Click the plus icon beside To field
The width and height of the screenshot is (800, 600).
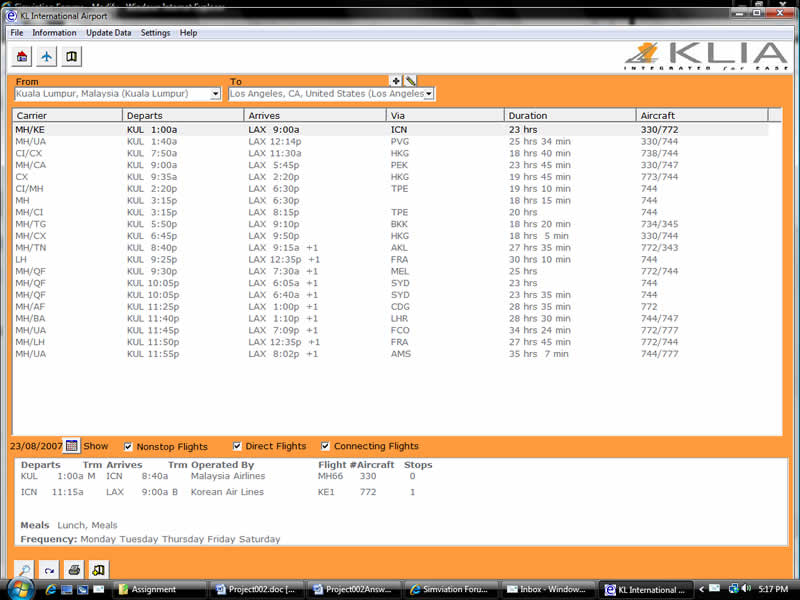pos(396,80)
